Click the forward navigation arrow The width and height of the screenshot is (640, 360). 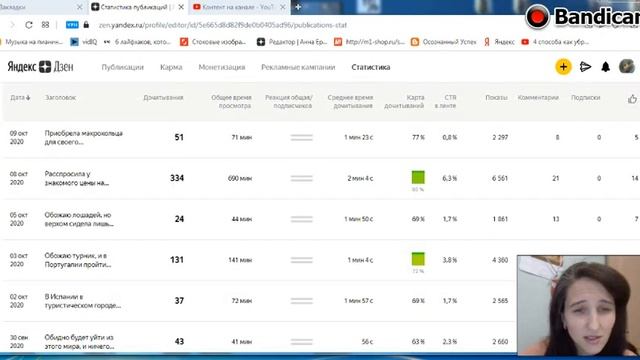point(12,25)
